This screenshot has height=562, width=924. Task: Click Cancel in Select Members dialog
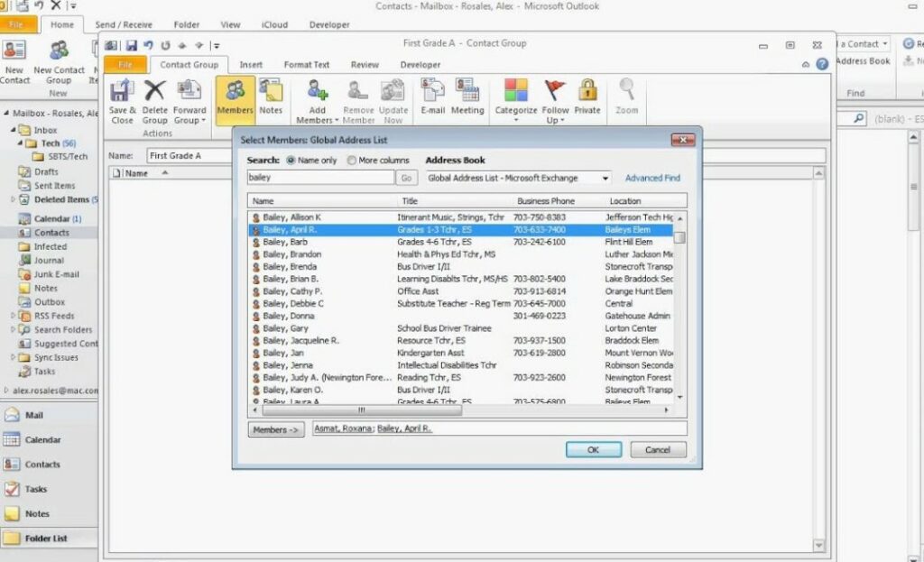tap(658, 449)
